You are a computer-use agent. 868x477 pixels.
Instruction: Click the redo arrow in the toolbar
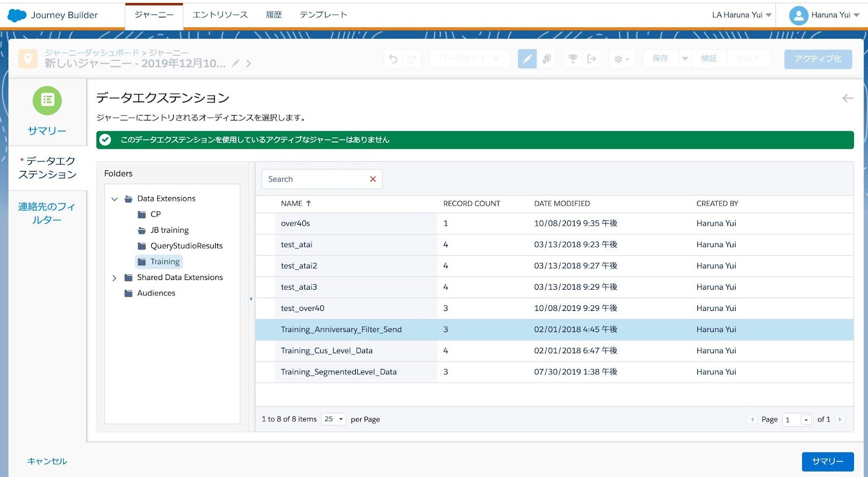tap(412, 59)
